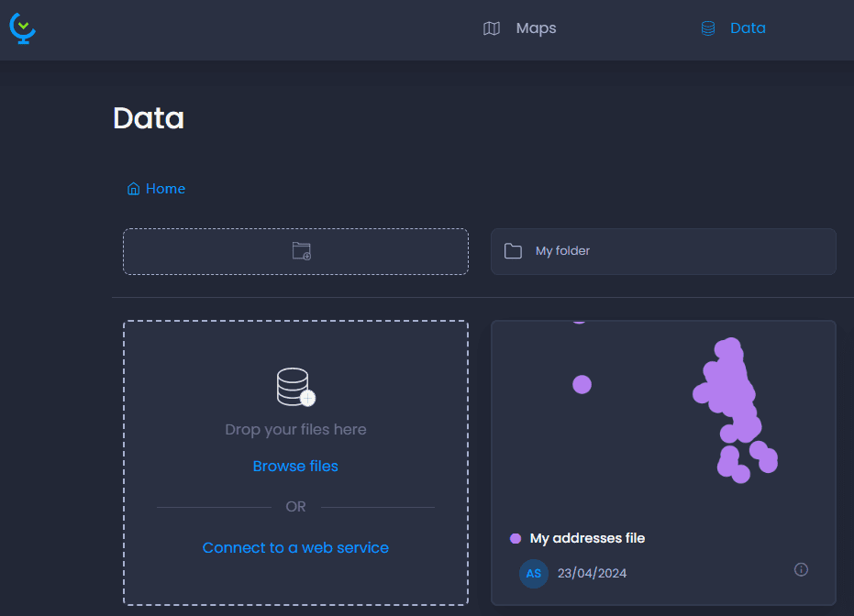Screen dimensions: 854x616
Task: Click the AS user avatar badge
Action: [x=534, y=574]
